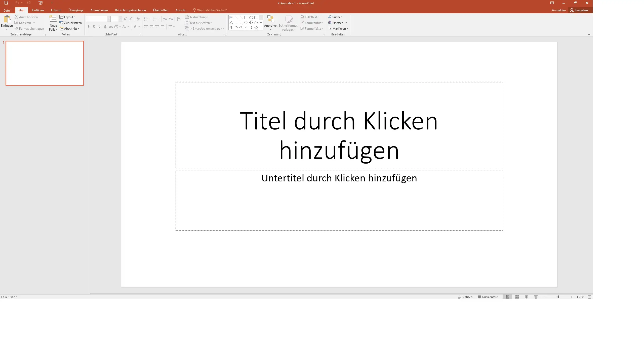Open the Entwurf ribbon tab
The image size is (644, 348).
pyautogui.click(x=56, y=10)
